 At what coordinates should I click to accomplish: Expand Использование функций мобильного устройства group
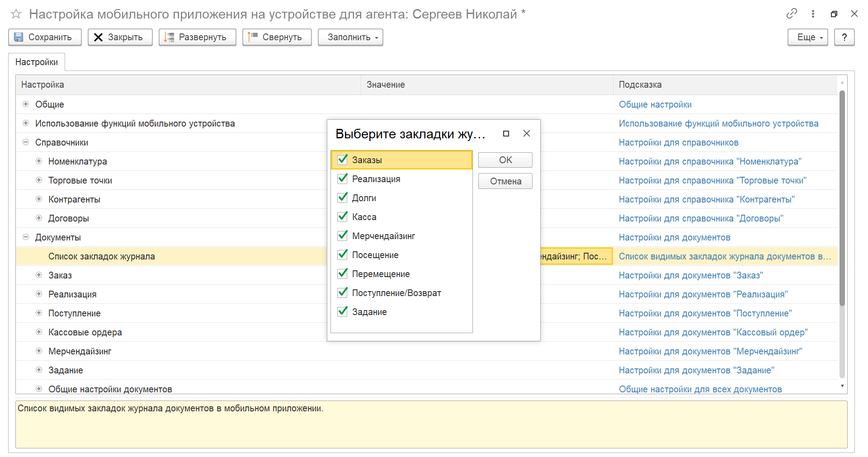[26, 123]
